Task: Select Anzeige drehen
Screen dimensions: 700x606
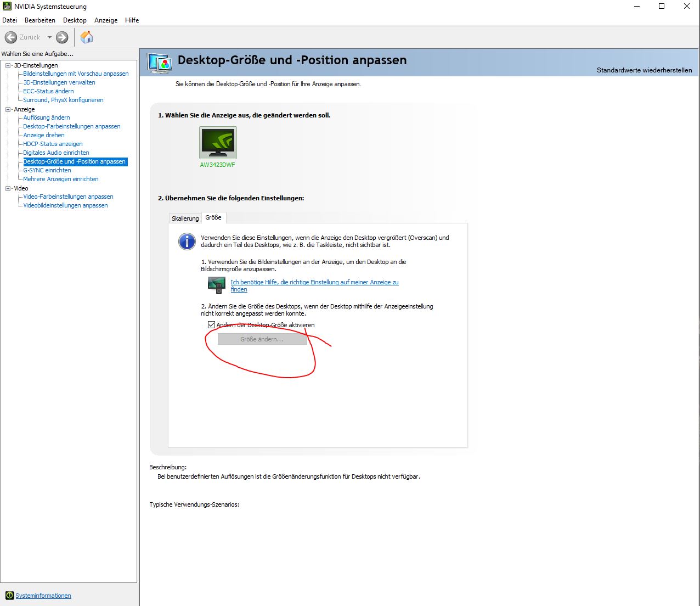Action: tap(44, 135)
